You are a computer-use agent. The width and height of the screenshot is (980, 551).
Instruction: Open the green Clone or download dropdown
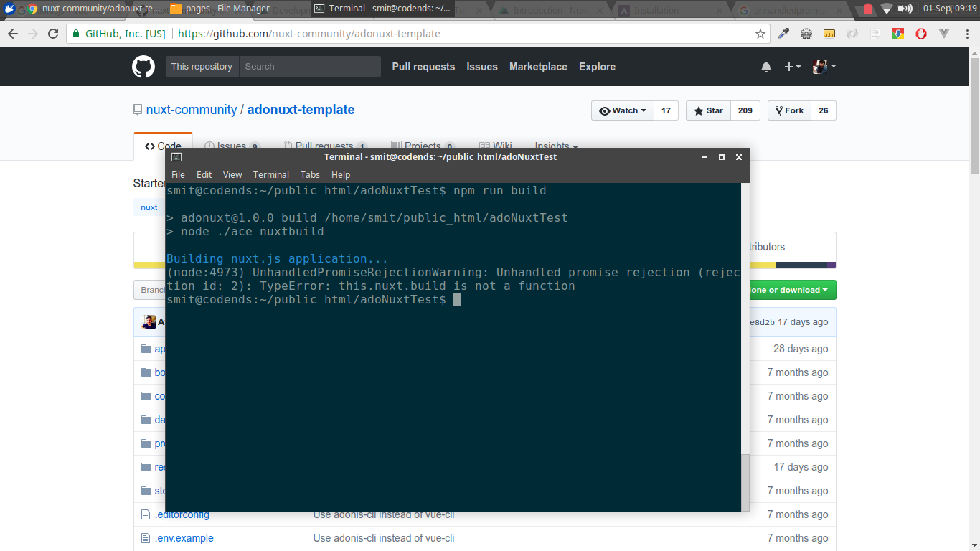coord(793,290)
